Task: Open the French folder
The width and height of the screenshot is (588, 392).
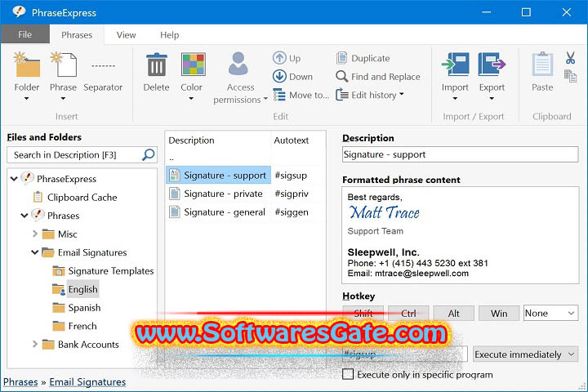Action: 74,326
